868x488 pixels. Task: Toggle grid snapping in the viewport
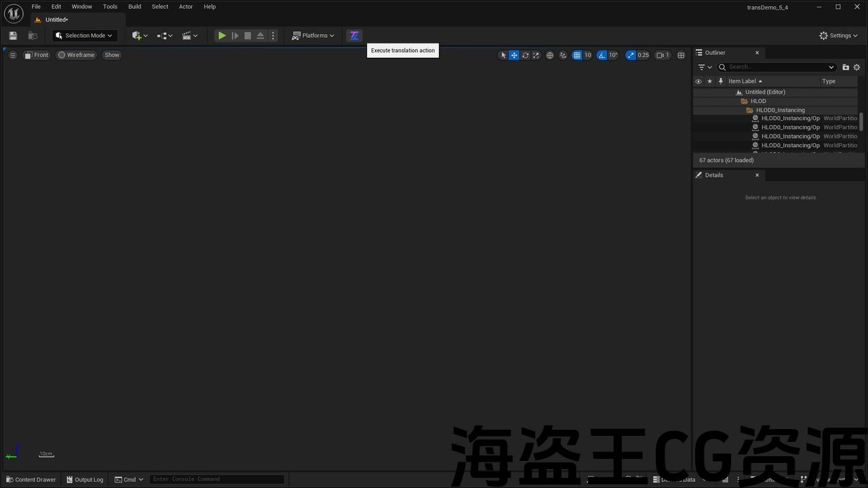click(x=577, y=56)
